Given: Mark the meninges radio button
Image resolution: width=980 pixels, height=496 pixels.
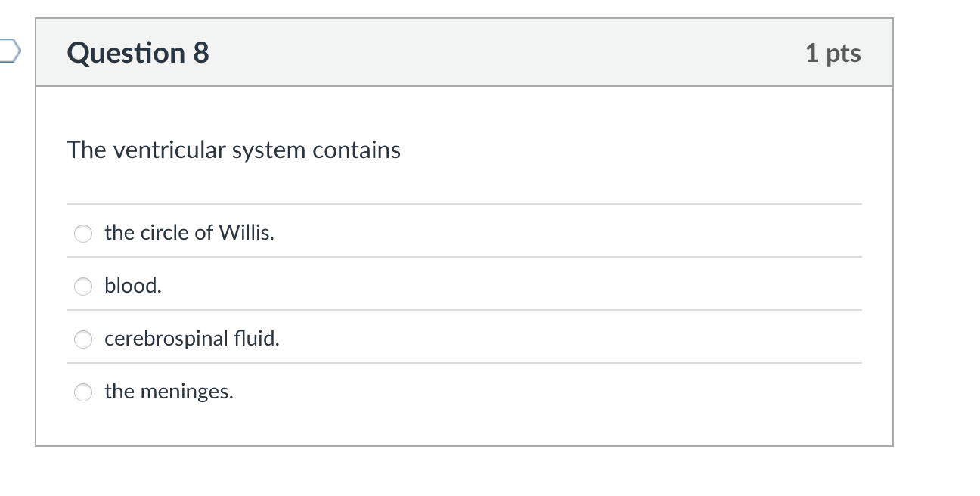Looking at the screenshot, I should [83, 392].
